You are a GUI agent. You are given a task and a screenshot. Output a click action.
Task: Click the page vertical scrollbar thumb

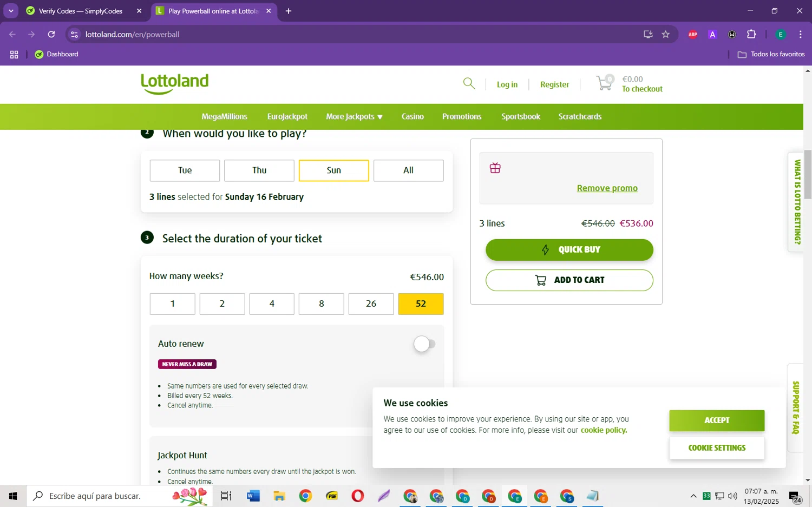pyautogui.click(x=808, y=174)
